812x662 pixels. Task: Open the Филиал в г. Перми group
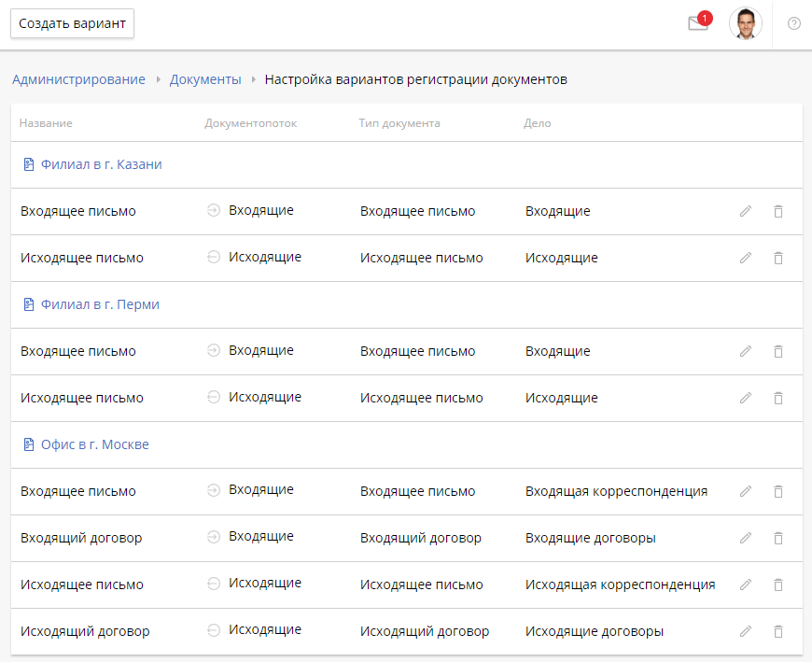tap(97, 303)
